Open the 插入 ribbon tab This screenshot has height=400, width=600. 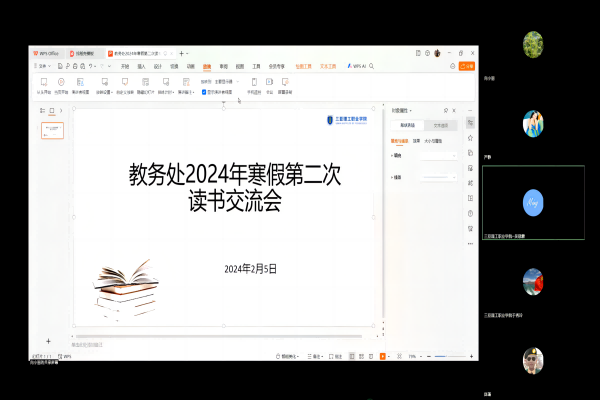pyautogui.click(x=141, y=66)
